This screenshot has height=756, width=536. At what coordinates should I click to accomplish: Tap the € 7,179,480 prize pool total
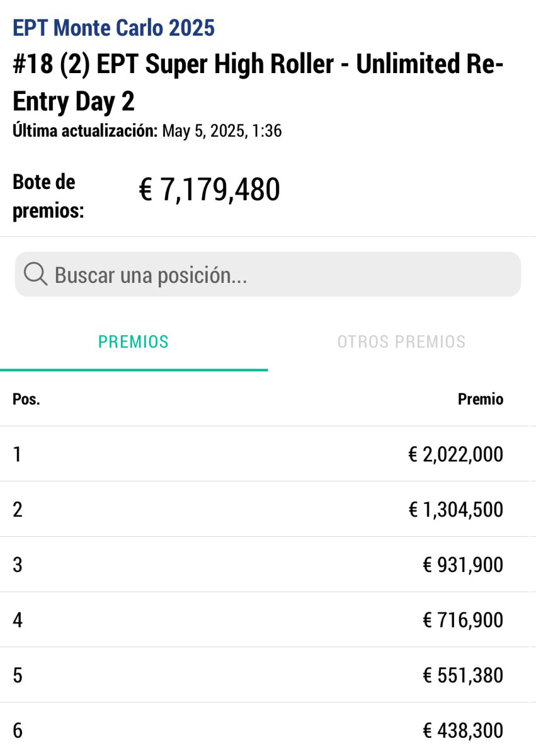(209, 190)
